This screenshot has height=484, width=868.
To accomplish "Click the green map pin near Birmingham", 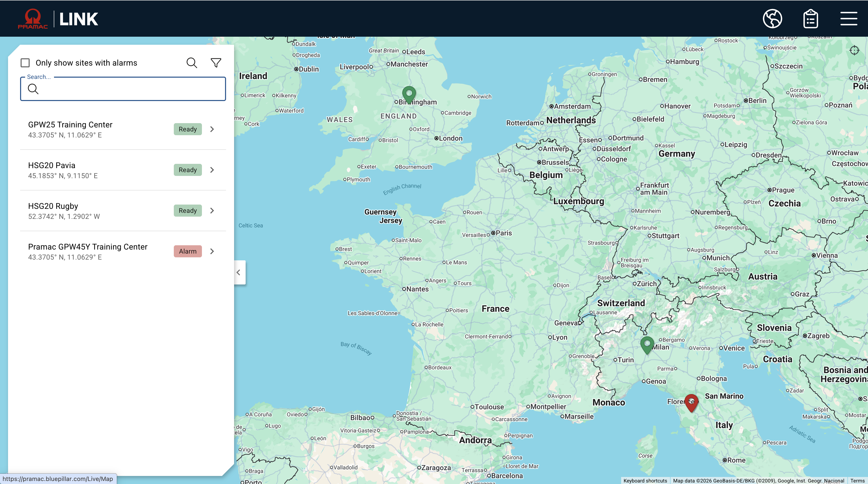I will (x=409, y=94).
